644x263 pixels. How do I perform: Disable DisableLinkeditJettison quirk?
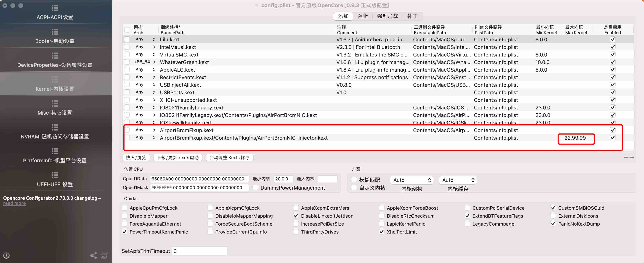[296, 216]
